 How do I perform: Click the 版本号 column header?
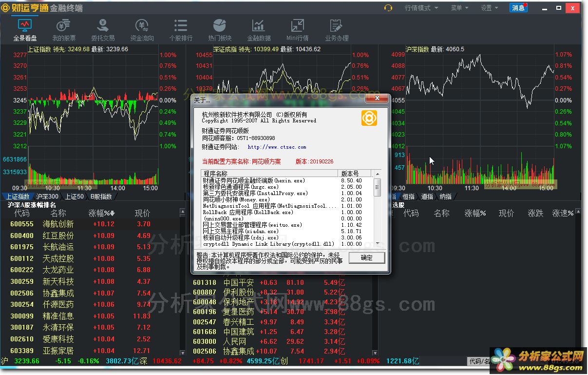(355, 173)
